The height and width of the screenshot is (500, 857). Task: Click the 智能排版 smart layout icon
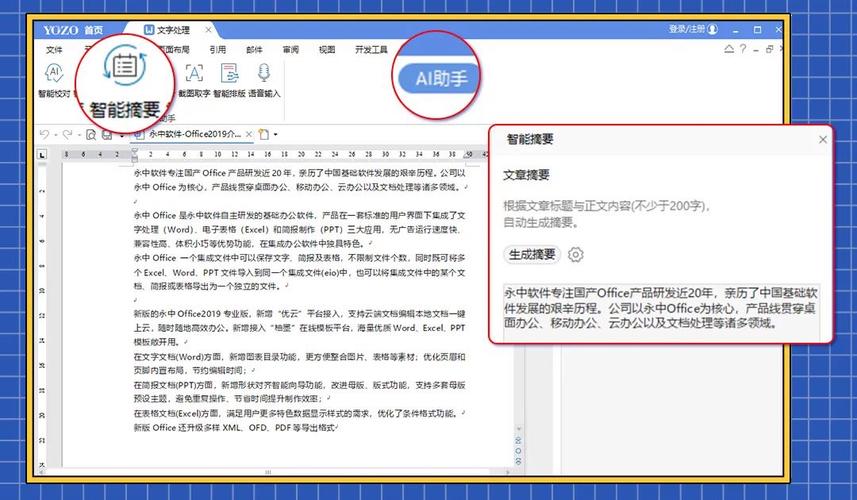click(x=229, y=73)
